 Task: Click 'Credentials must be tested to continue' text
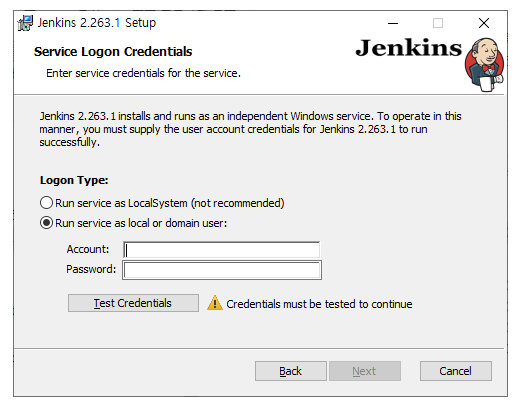tap(319, 304)
